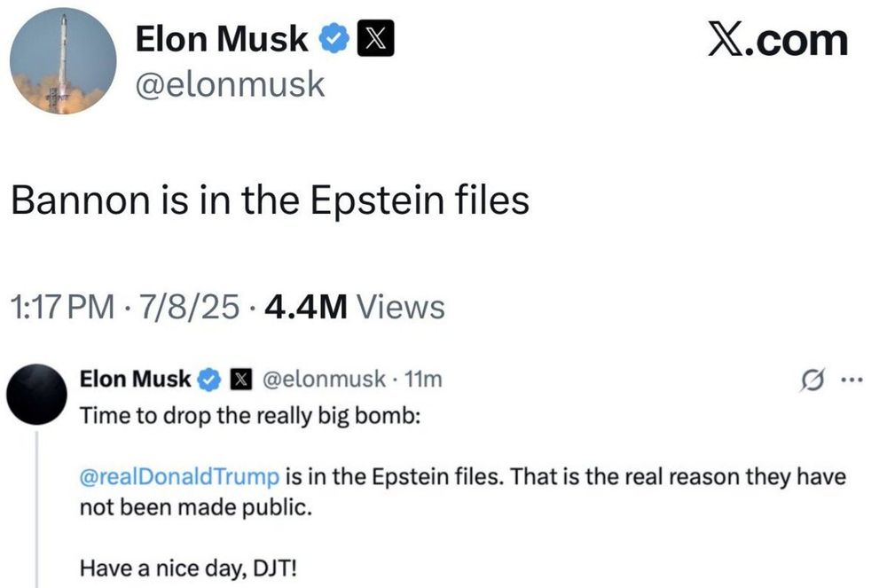Click the "Have a nice day, DJT!" line
Screen dimensions: 887x588
point(188,567)
